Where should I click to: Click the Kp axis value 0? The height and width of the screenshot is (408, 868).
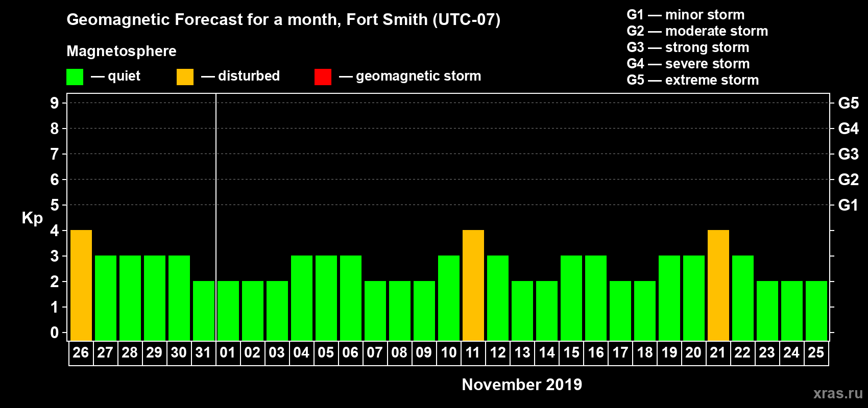click(x=55, y=333)
